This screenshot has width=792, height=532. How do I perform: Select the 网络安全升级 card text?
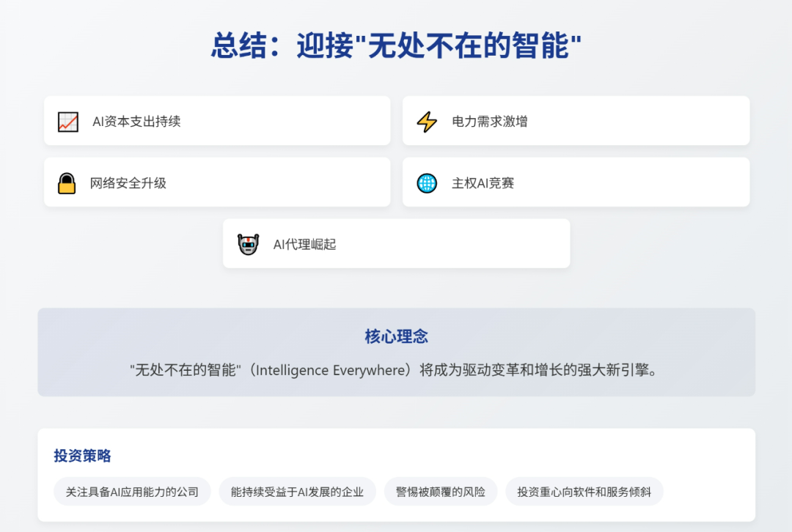[x=128, y=183]
